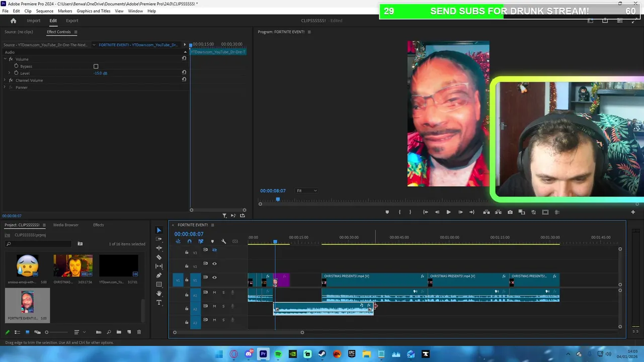
Task: Toggle V1 track output eye
Action: click(x=214, y=277)
